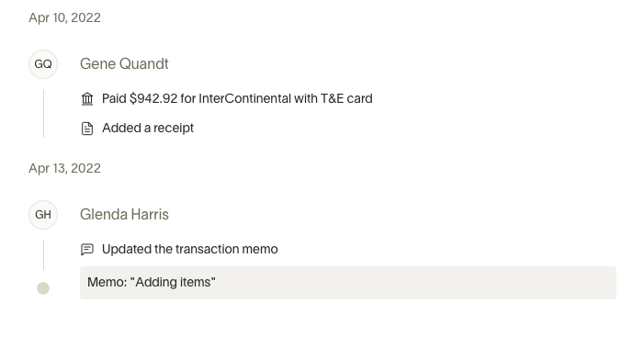
Task: Click the word 'Memo:' in the gray box
Action: click(107, 282)
